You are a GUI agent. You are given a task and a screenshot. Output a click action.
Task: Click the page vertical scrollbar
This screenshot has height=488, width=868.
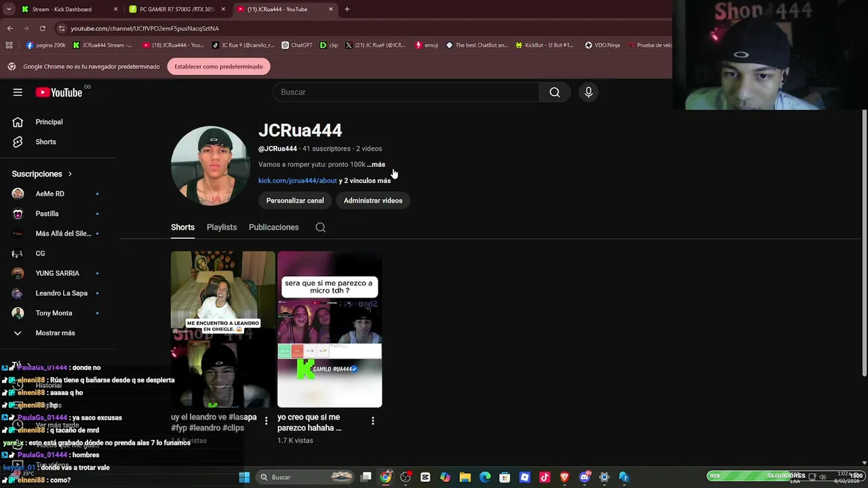(x=864, y=243)
